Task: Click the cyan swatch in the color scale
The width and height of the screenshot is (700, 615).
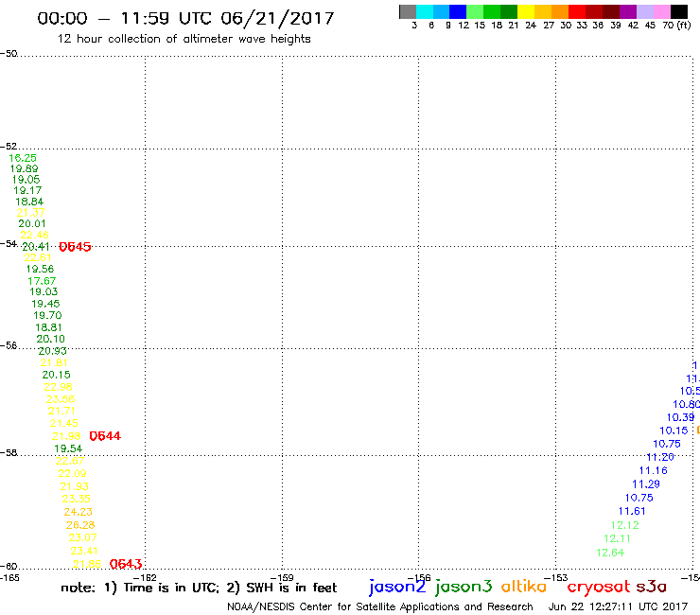Action: click(425, 11)
